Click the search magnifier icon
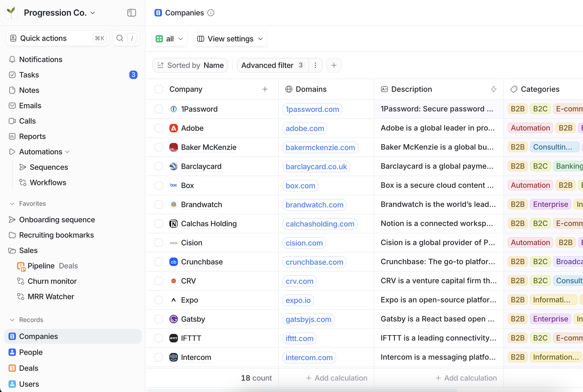The height and width of the screenshot is (392, 583). tap(120, 38)
